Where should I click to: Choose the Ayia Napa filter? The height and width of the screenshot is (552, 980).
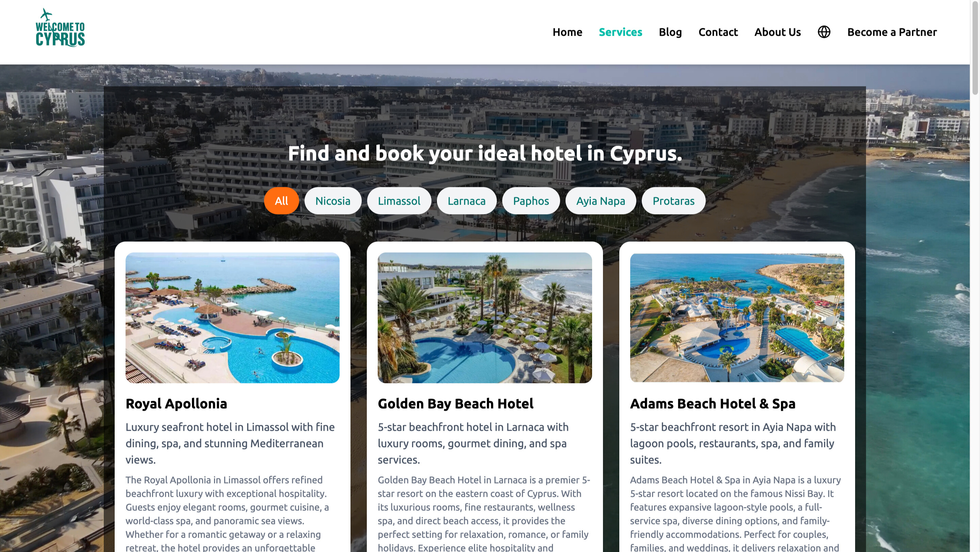600,201
